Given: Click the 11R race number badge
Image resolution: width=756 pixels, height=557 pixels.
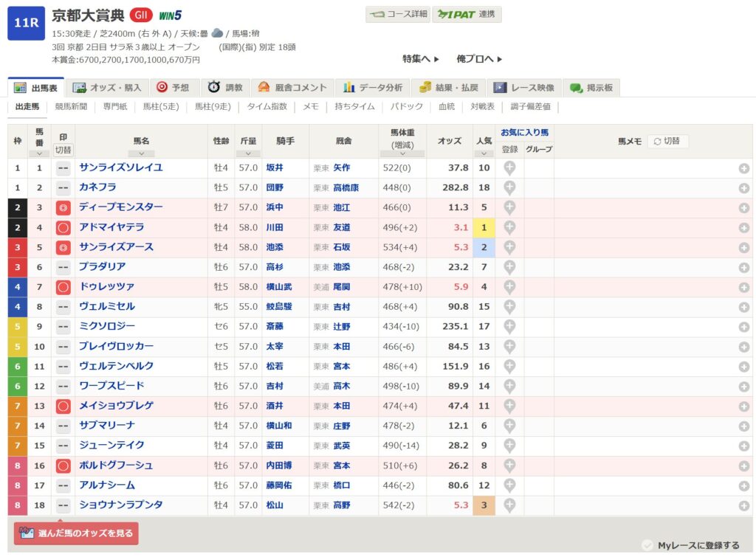Looking at the screenshot, I should pyautogui.click(x=26, y=24).
